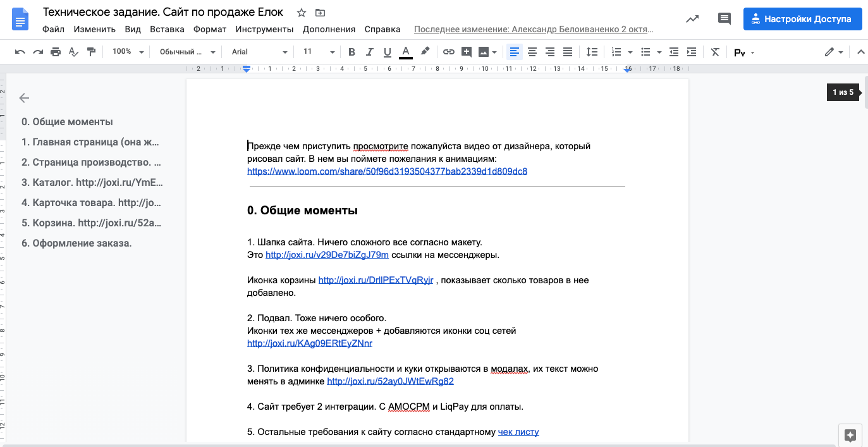Image resolution: width=868 pixels, height=447 pixels.
Task: Click the insert link icon
Action: click(x=448, y=52)
